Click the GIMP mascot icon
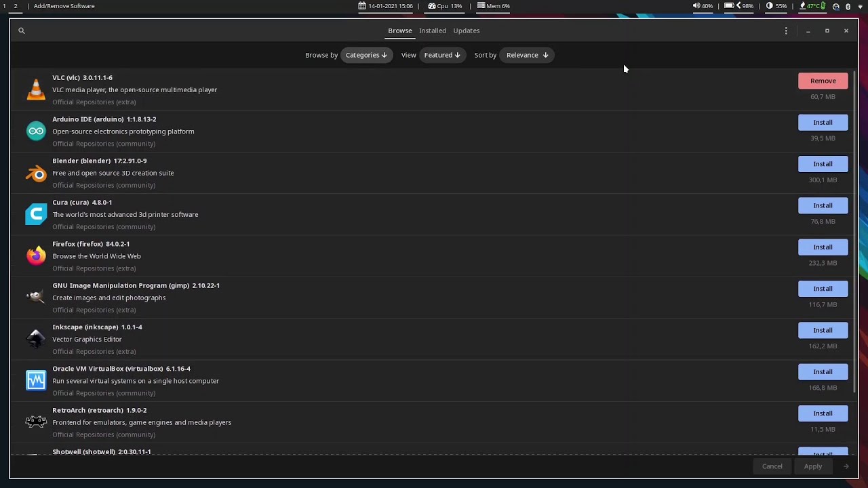The width and height of the screenshot is (868, 488). [36, 297]
